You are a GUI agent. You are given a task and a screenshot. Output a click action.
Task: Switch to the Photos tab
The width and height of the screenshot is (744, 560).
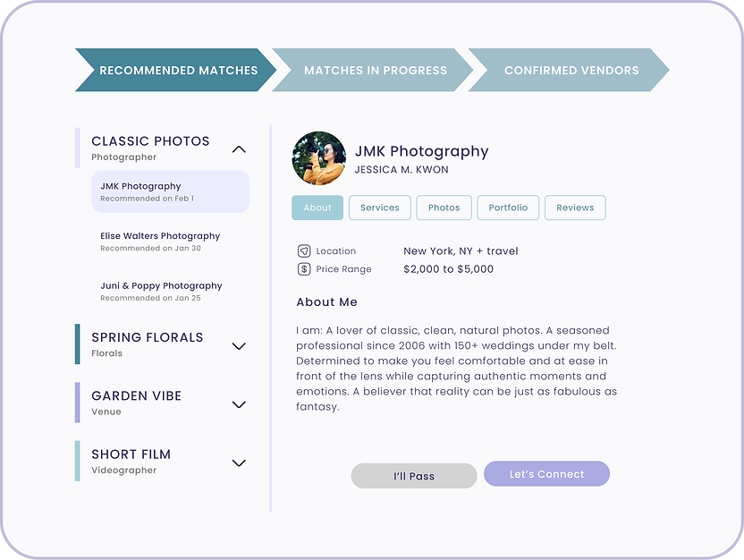coord(444,208)
